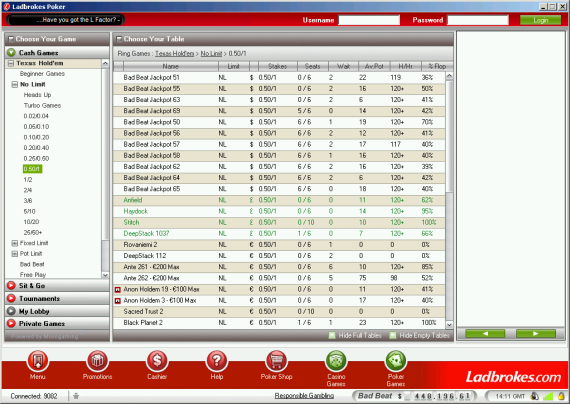570x404 pixels.
Task: Select the Haydock table row
Action: (279, 211)
